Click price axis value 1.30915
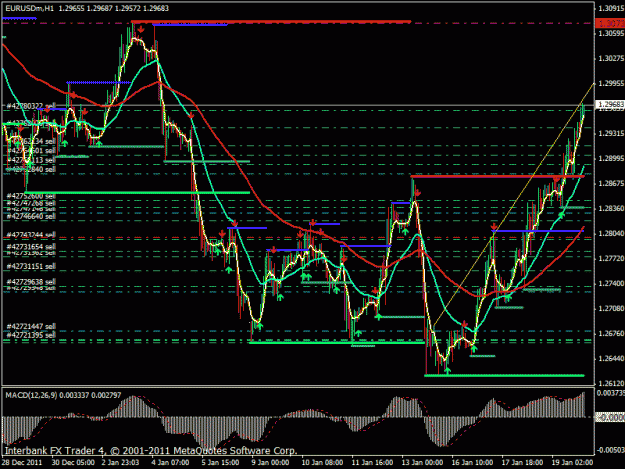Screen dimensions: 625x469 click(611, 8)
